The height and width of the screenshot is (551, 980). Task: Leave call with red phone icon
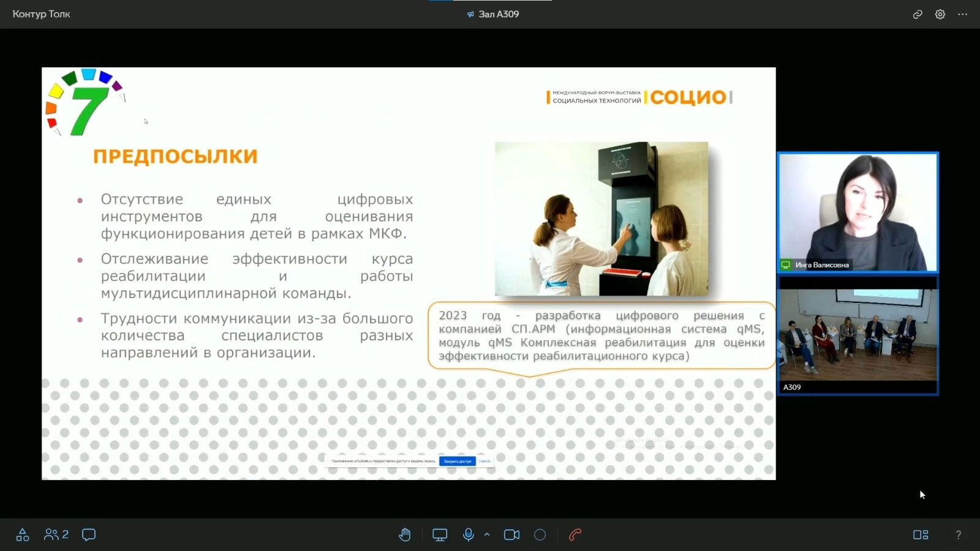pyautogui.click(x=575, y=534)
